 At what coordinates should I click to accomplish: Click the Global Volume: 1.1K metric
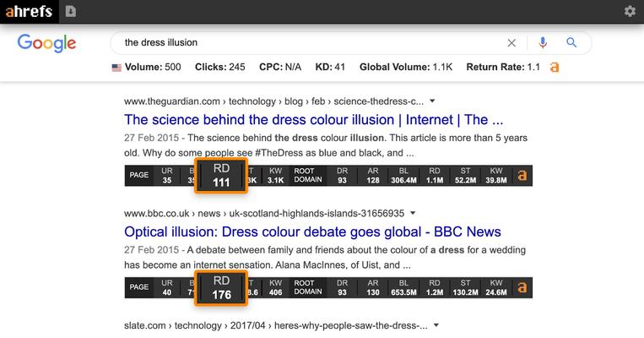(406, 67)
